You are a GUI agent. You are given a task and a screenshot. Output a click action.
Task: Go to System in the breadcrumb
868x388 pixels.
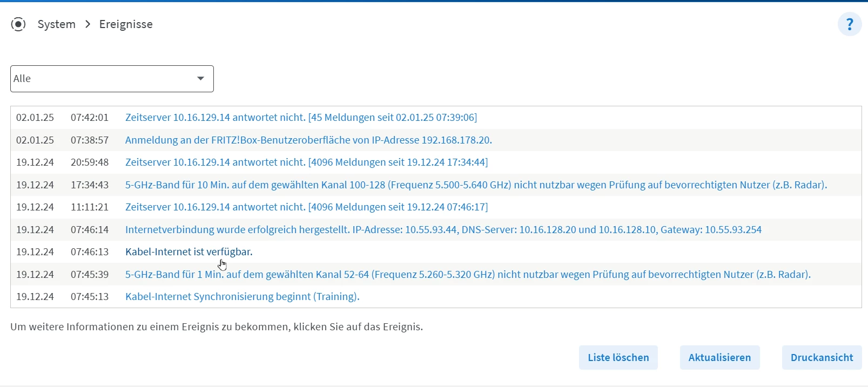click(57, 24)
